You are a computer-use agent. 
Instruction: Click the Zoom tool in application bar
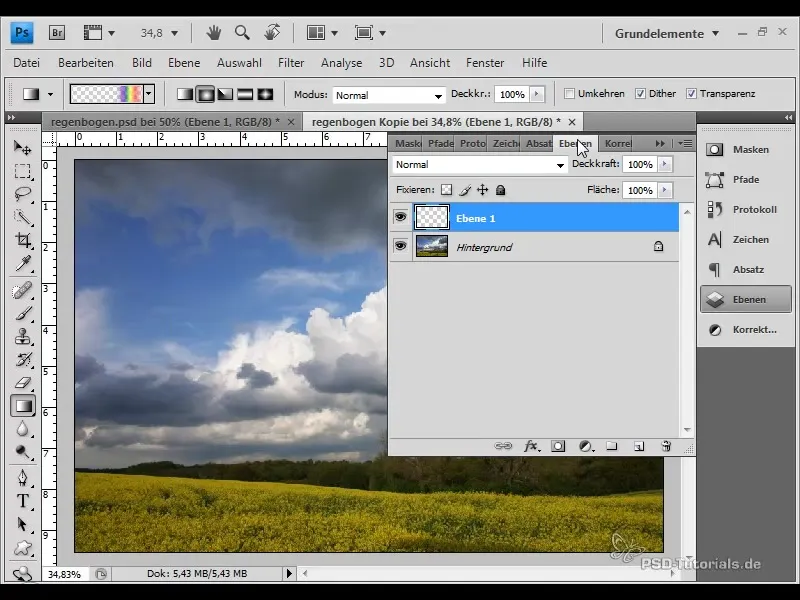[242, 33]
